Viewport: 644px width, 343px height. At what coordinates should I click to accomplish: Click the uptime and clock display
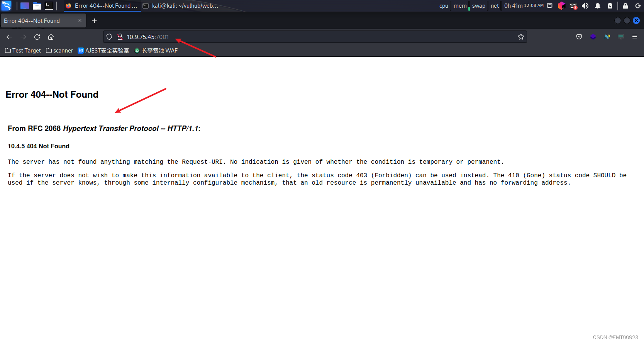click(x=524, y=6)
